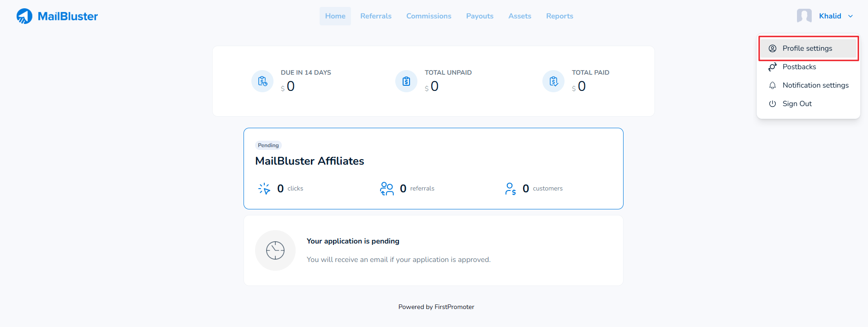
Task: Click the clicks cursor icon
Action: 264,189
